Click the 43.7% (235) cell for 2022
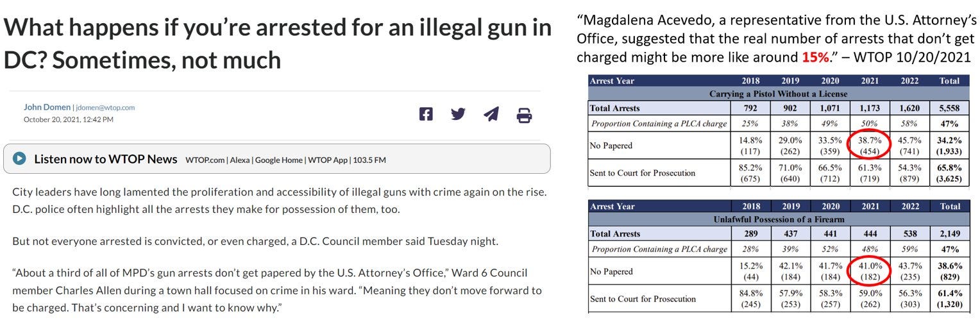Screen dimensions: 980x320 click(x=909, y=271)
